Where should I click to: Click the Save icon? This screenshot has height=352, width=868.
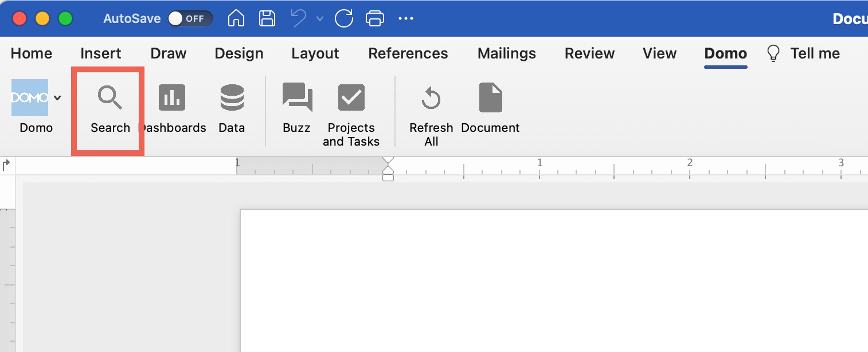click(x=267, y=18)
